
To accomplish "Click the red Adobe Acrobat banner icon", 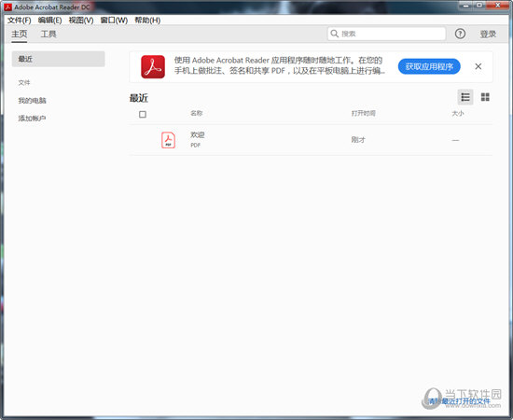I will (x=153, y=67).
